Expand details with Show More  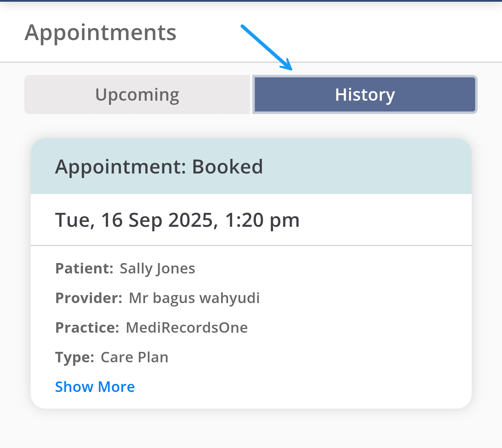pyautogui.click(x=95, y=387)
